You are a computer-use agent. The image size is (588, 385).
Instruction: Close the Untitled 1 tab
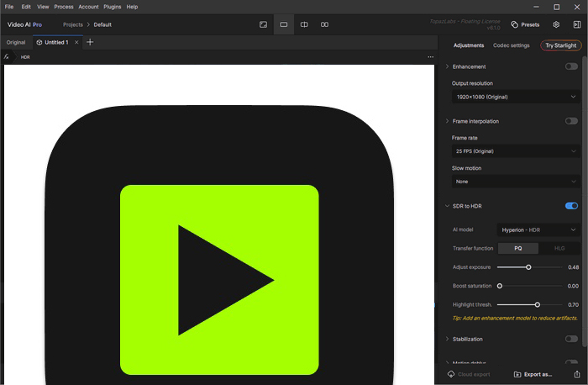76,42
